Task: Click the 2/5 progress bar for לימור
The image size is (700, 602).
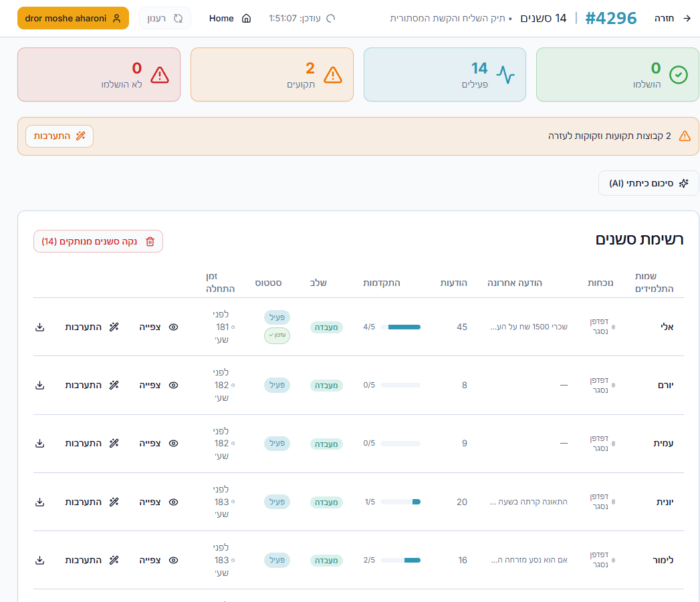Action: pyautogui.click(x=400, y=560)
